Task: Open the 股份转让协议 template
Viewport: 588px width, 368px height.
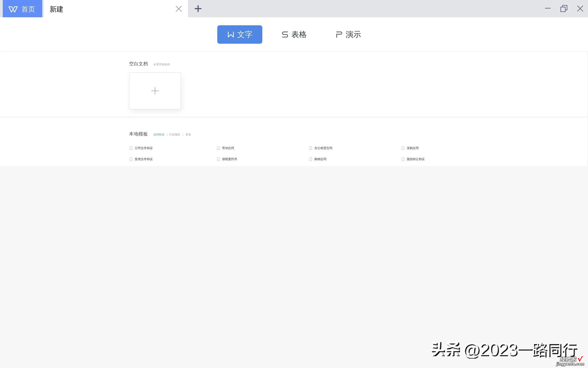Action: click(416, 159)
